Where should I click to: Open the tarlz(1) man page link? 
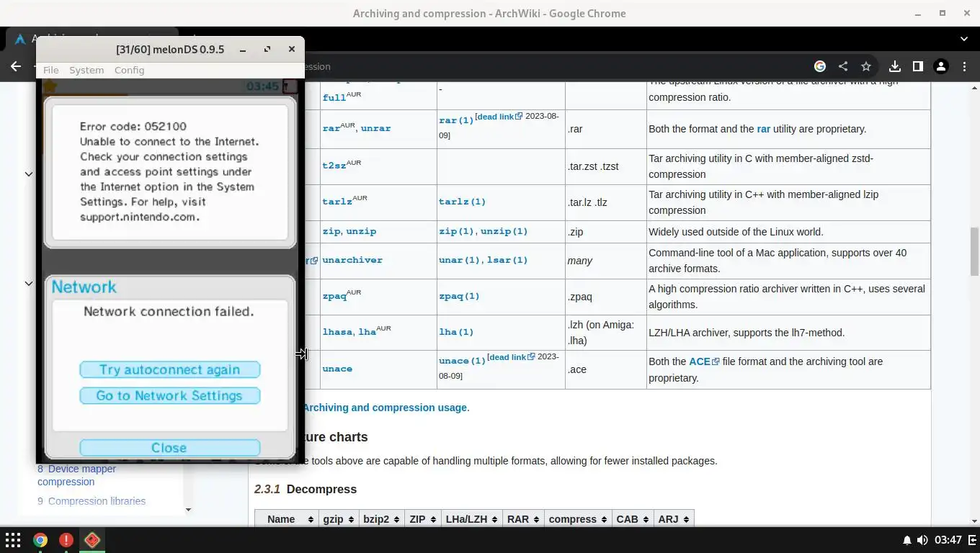coord(462,202)
